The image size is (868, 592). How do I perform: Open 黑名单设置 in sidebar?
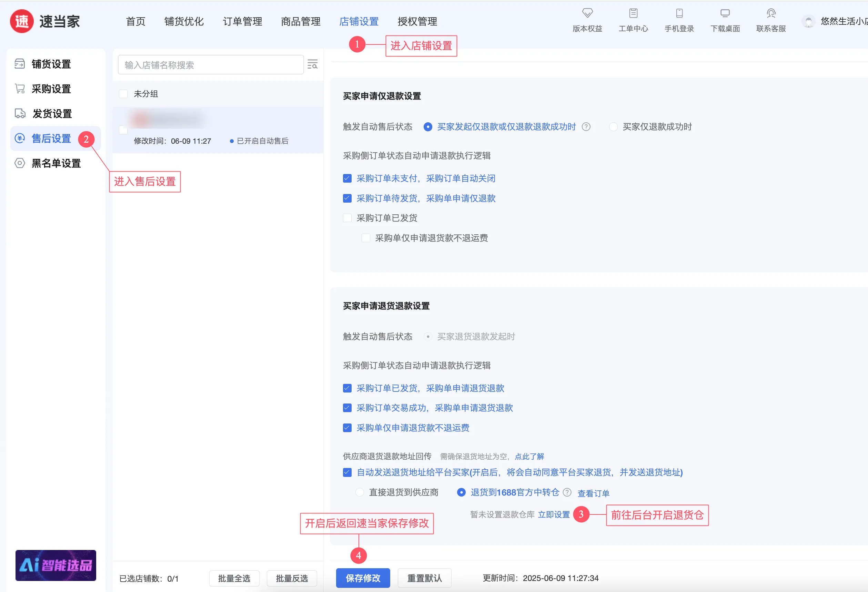point(56,163)
